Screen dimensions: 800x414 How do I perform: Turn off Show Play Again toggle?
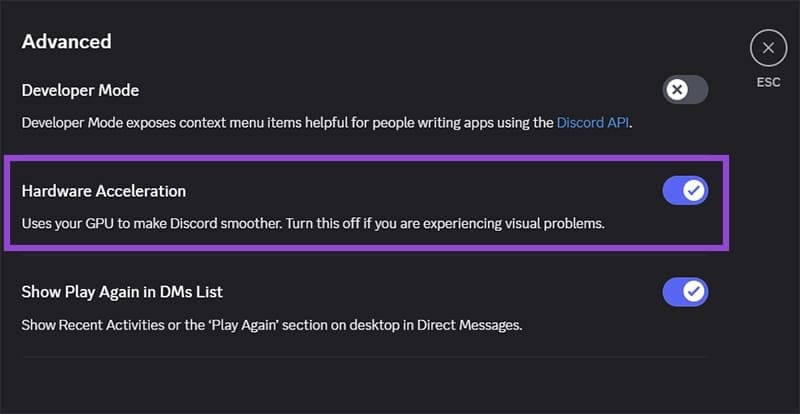click(685, 292)
